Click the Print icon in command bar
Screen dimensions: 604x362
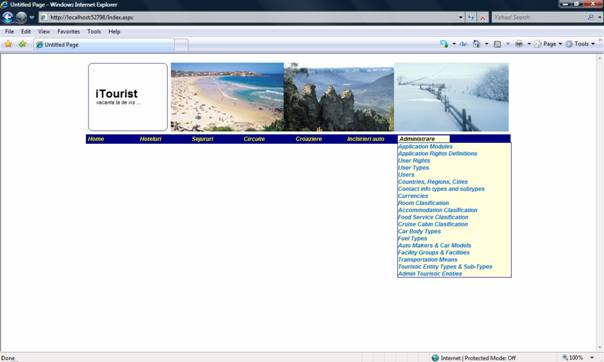click(519, 44)
